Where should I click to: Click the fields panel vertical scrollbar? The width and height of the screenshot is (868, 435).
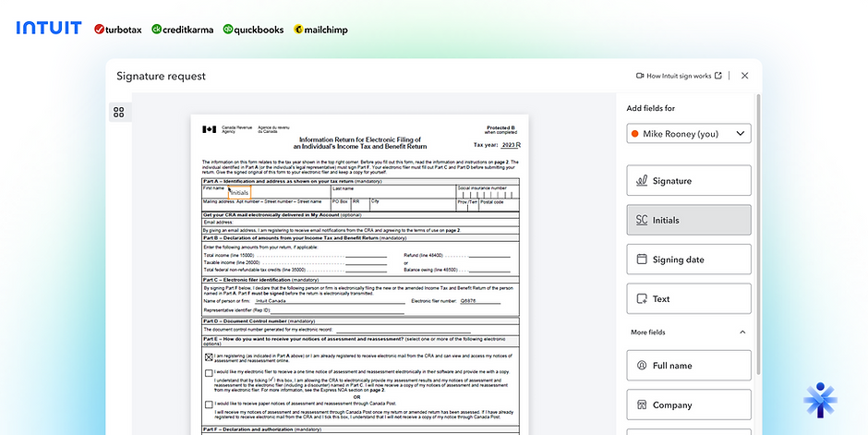(758, 233)
